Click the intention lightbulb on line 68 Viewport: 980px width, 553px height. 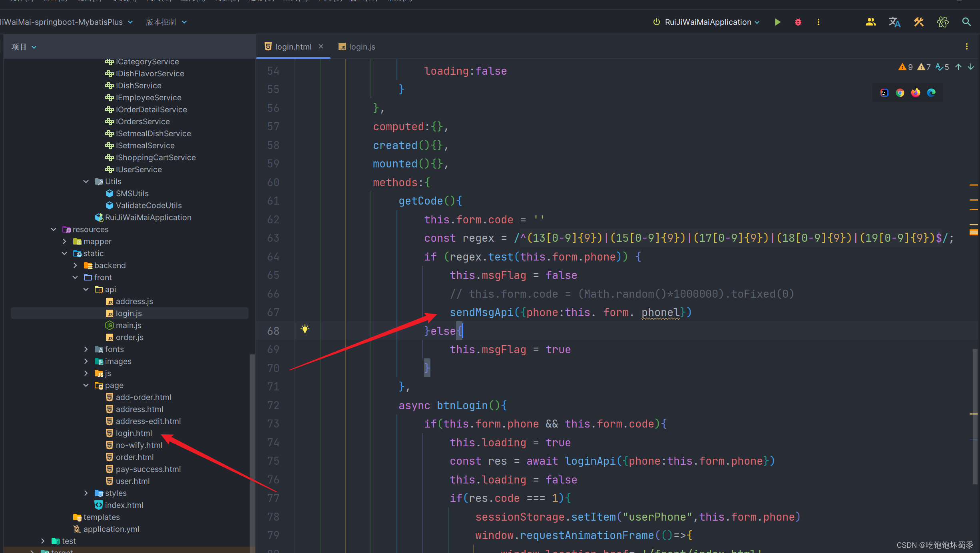305,329
